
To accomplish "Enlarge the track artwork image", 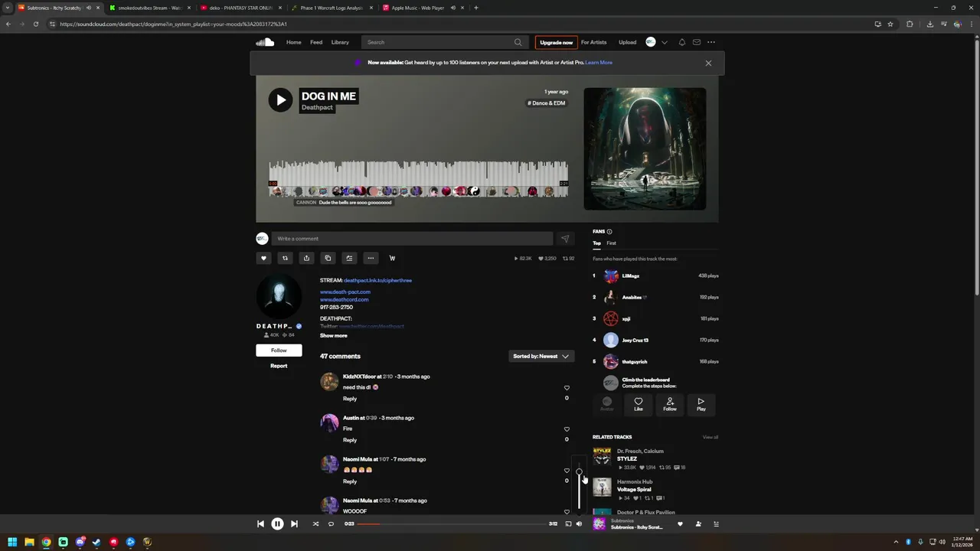I will coord(645,148).
